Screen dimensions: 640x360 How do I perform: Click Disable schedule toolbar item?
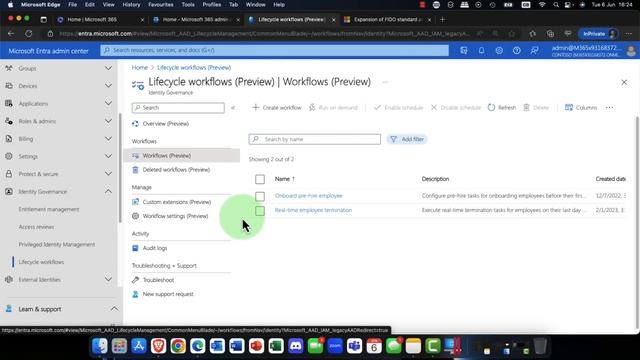point(456,107)
